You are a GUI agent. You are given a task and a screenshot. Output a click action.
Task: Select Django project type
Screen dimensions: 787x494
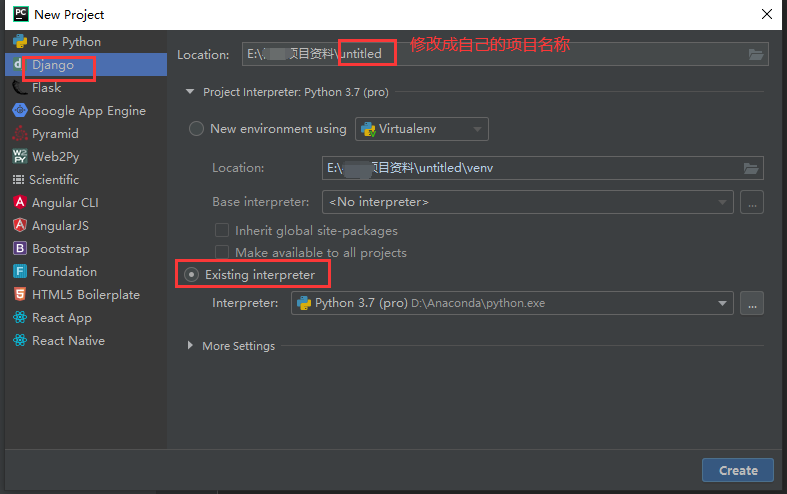[86, 64]
